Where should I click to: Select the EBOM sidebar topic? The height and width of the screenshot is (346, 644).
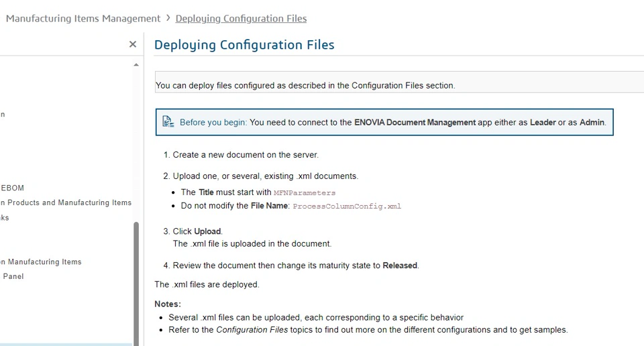(12, 188)
